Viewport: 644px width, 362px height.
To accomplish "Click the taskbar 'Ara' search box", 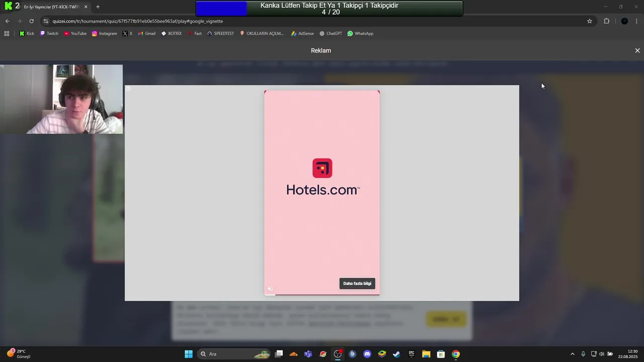I will [234, 354].
